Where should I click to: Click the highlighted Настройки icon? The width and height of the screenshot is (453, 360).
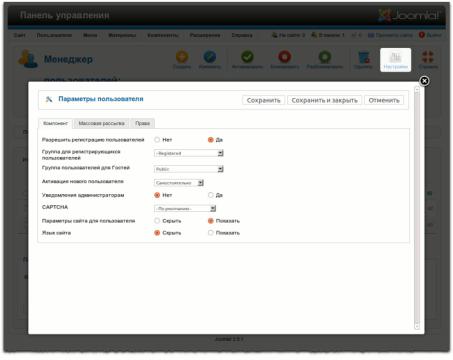point(395,60)
